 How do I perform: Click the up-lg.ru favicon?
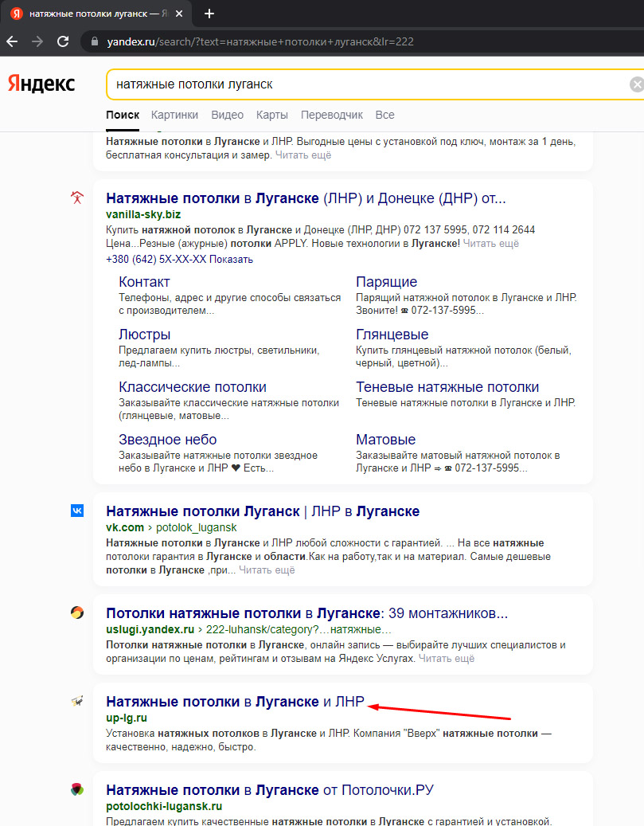[x=77, y=701]
